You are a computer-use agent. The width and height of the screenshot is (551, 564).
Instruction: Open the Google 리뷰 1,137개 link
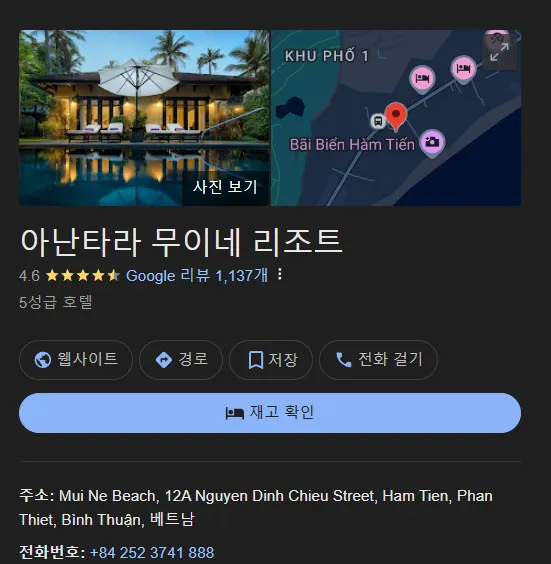point(197,276)
